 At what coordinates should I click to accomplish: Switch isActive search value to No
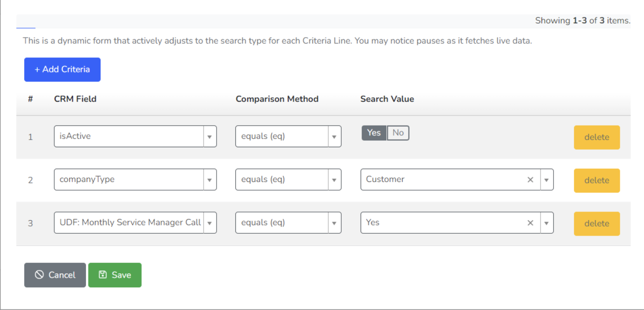click(x=398, y=133)
